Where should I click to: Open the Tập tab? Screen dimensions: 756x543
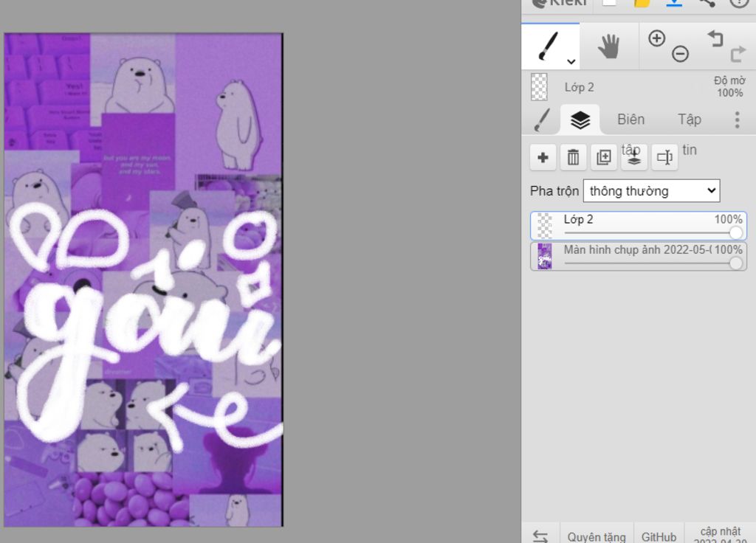tap(690, 120)
